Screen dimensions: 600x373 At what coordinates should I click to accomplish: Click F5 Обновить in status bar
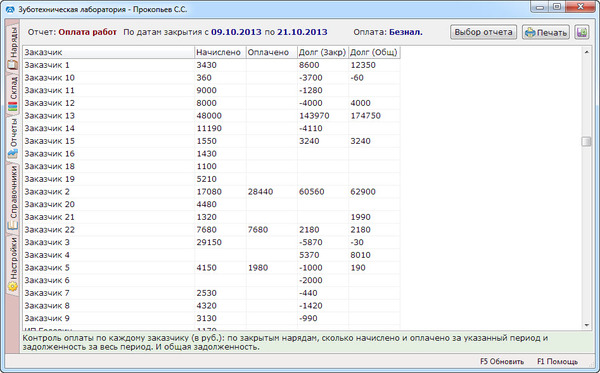[502, 361]
